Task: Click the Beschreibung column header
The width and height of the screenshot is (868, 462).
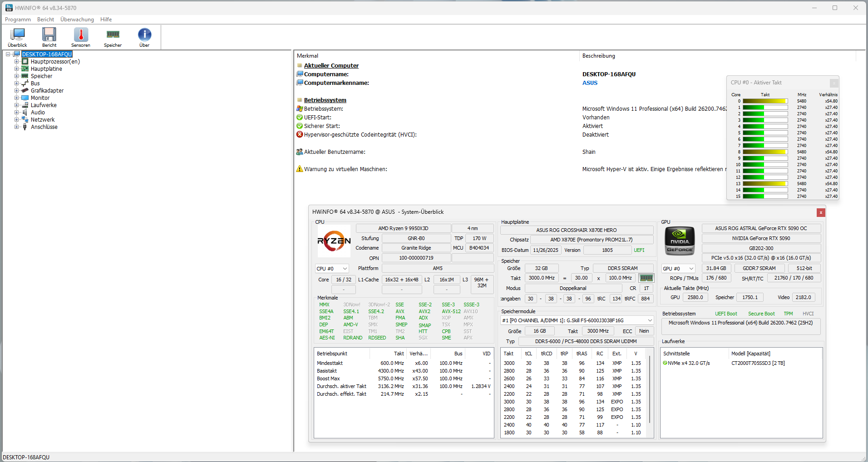Action: tap(599, 56)
